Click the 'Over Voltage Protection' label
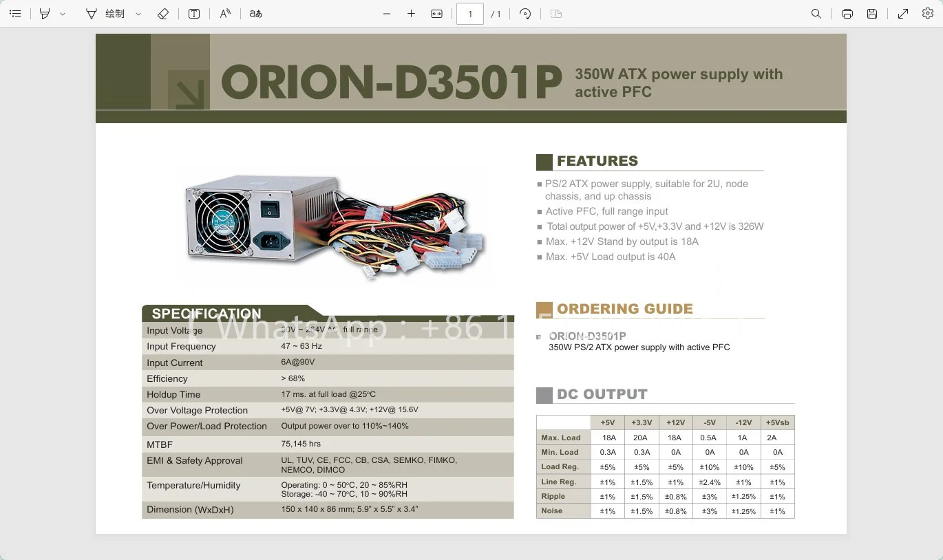The image size is (943, 560). [197, 410]
